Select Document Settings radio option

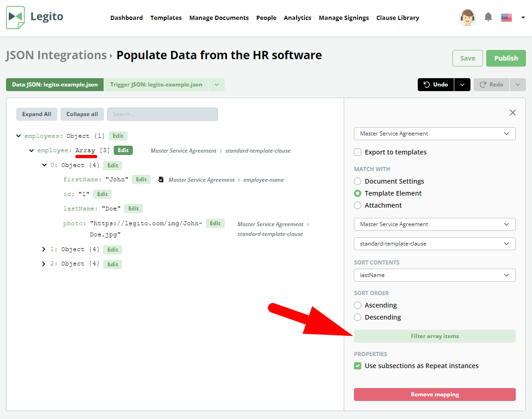pyautogui.click(x=358, y=181)
